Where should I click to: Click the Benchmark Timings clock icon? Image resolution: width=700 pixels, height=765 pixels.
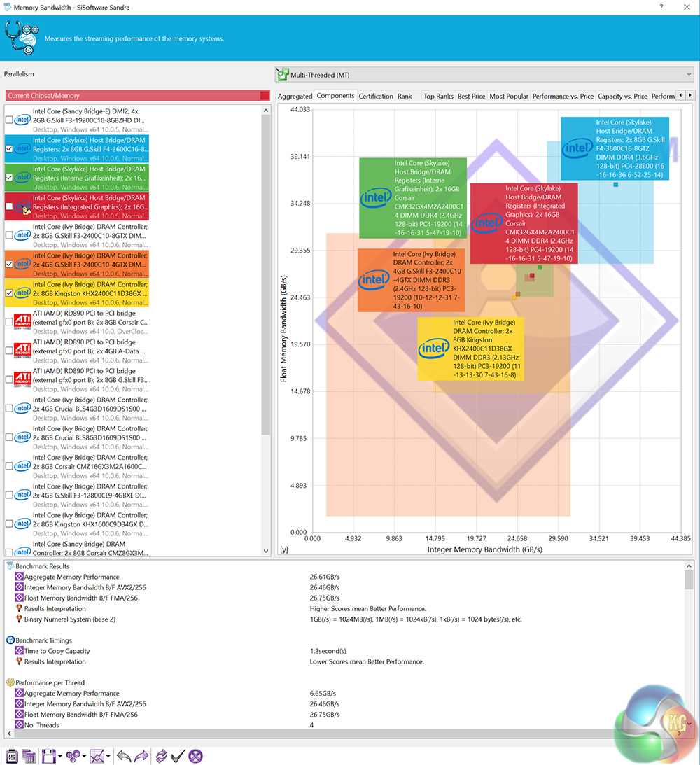(10, 640)
